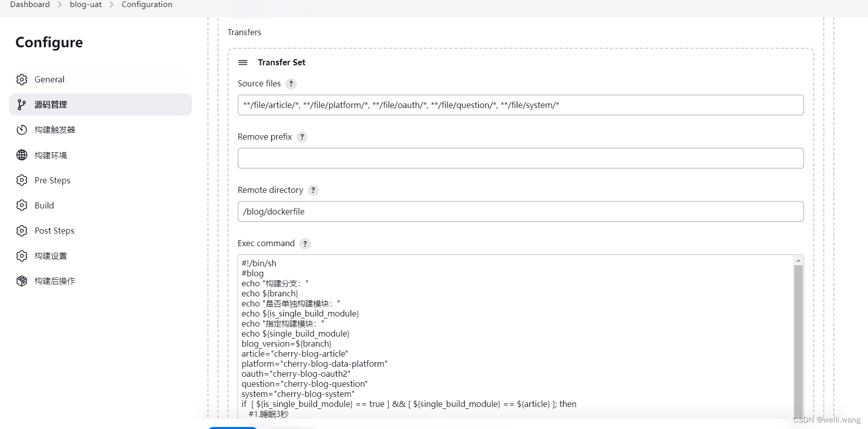868x429 pixels.
Task: Open Dashboard breadcrumb link
Action: click(x=30, y=5)
